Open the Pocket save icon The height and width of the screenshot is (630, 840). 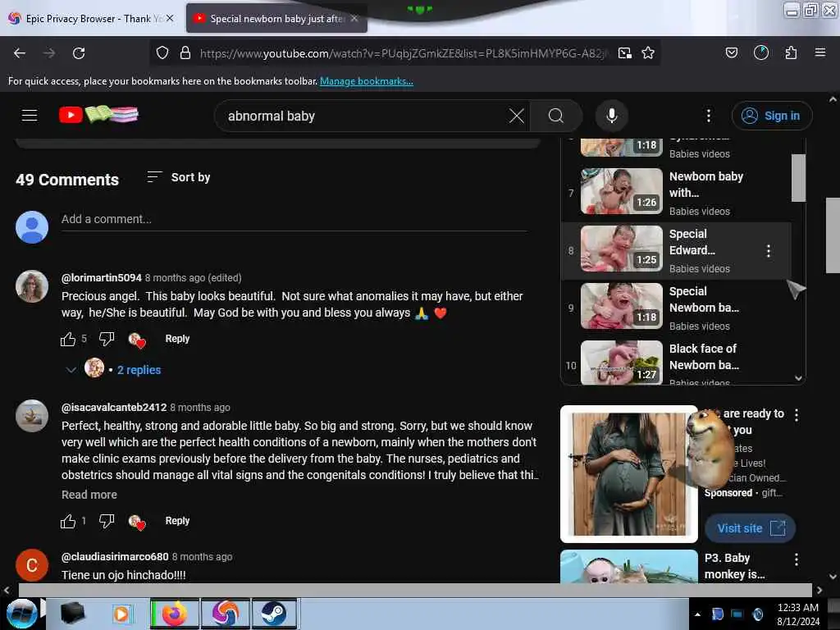[x=731, y=52]
